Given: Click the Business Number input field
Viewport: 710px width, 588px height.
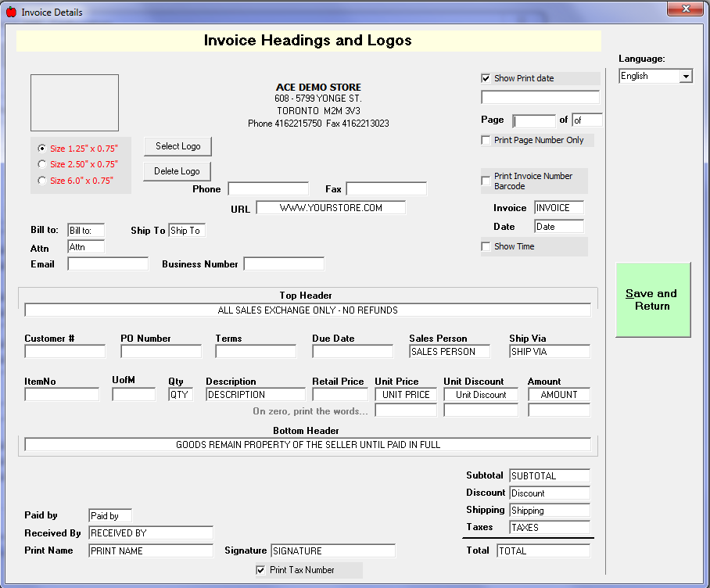Looking at the screenshot, I should click(284, 264).
